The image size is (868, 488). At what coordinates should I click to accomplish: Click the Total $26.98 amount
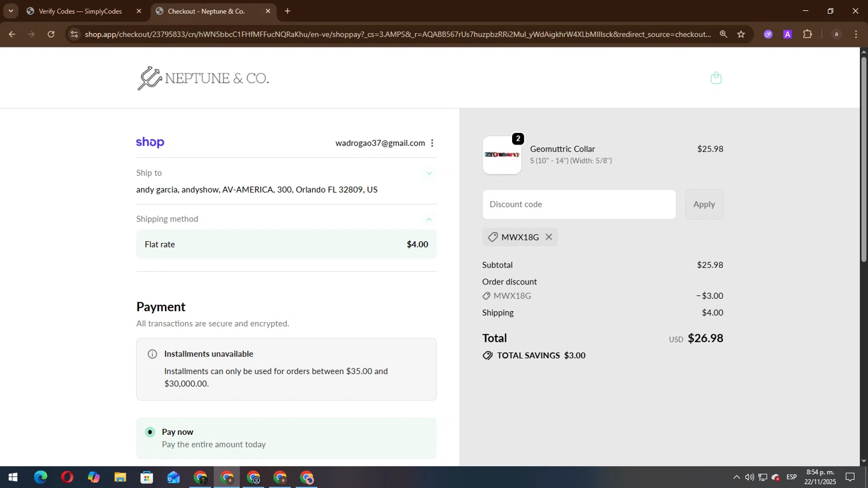(x=705, y=338)
